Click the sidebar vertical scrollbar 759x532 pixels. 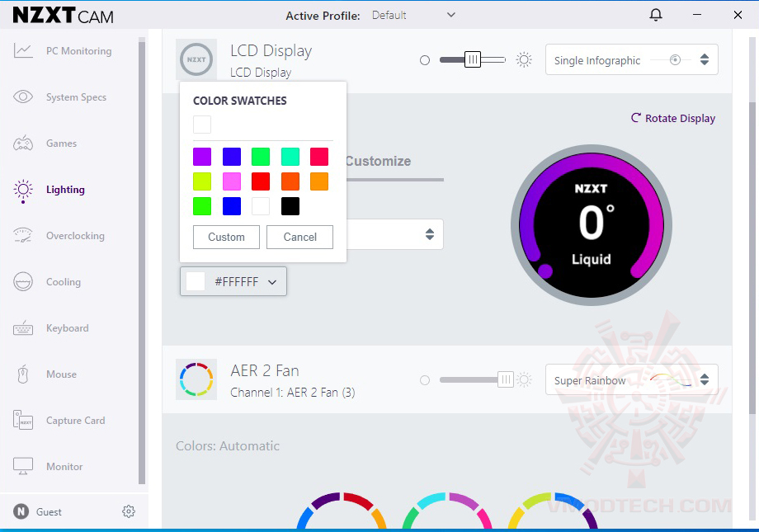pos(141,261)
